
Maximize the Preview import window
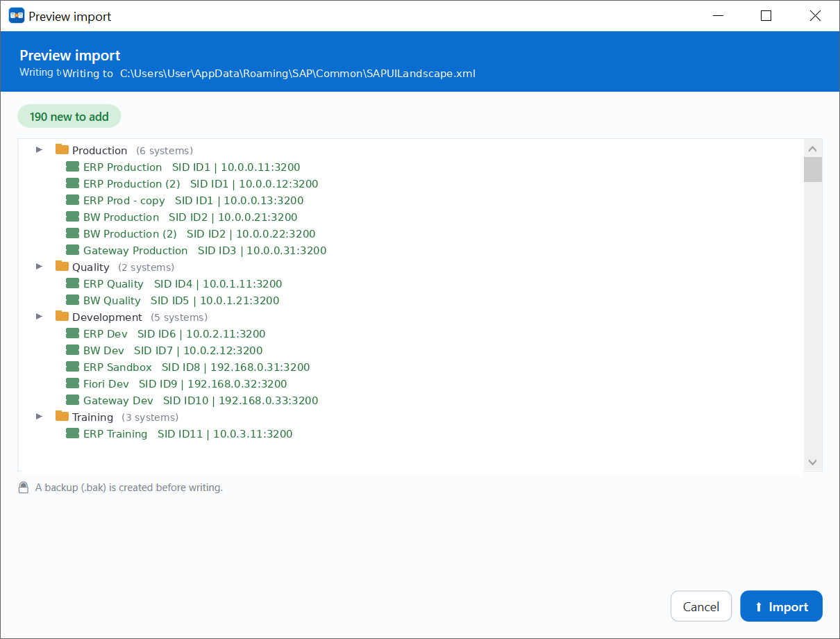point(766,16)
